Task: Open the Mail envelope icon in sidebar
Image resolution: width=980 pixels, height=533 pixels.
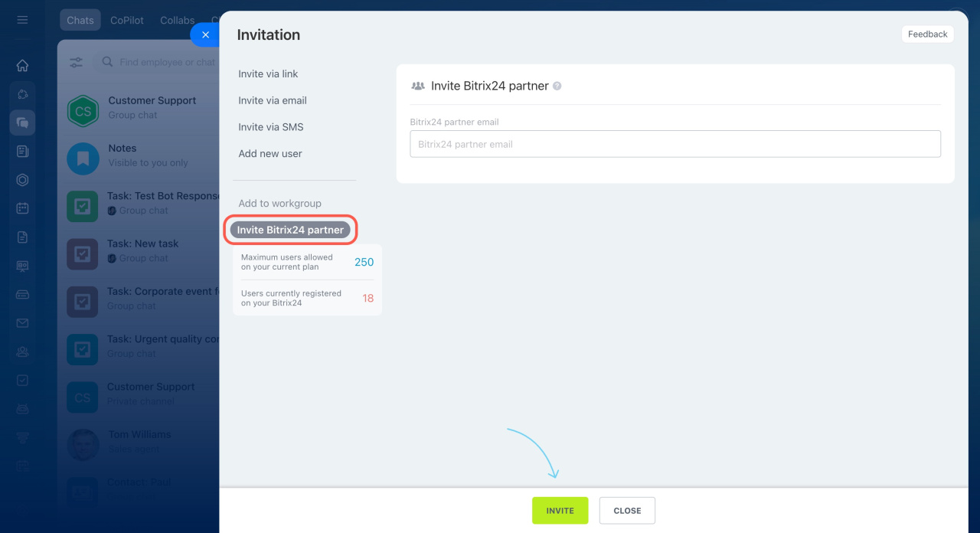Action: click(22, 323)
